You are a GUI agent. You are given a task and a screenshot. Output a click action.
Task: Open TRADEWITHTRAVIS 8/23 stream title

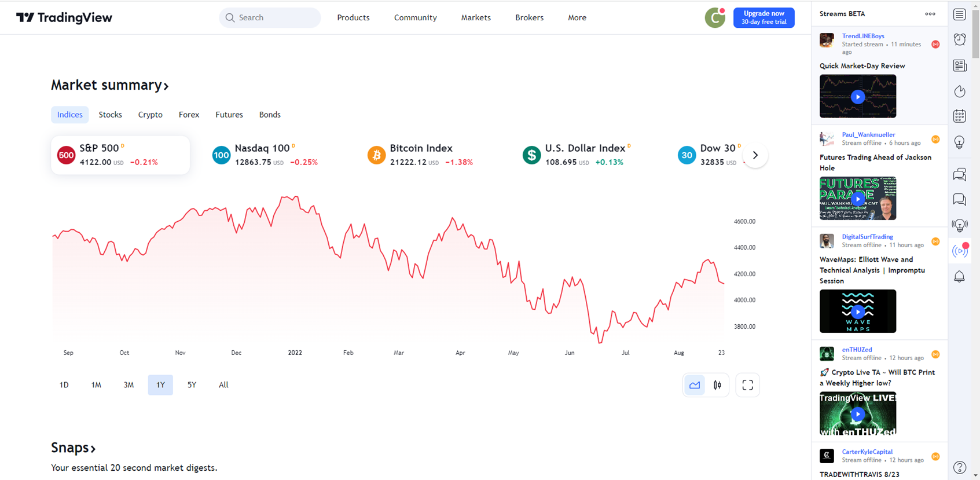point(859,474)
